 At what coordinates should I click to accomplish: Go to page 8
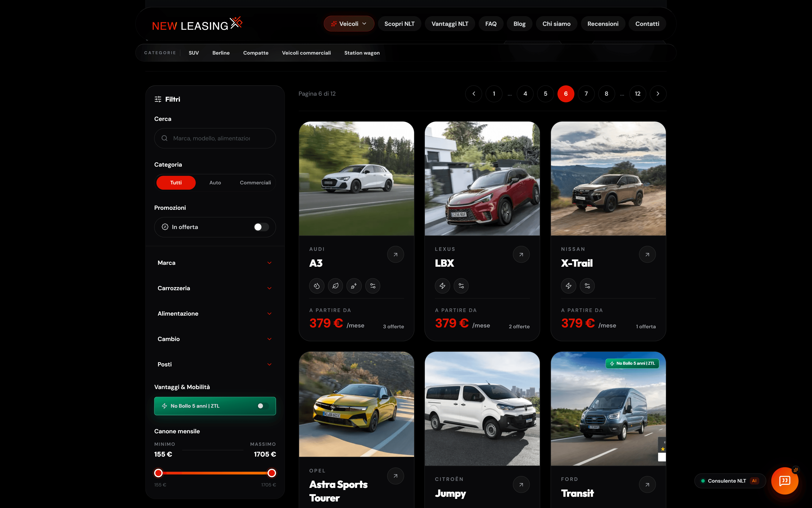tap(606, 94)
